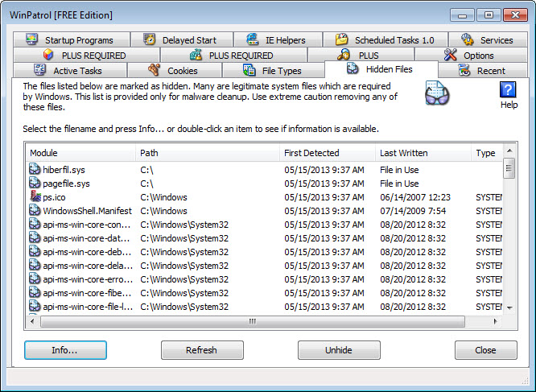The image size is (536, 392).
Task: Click the Close button
Action: [x=486, y=350]
